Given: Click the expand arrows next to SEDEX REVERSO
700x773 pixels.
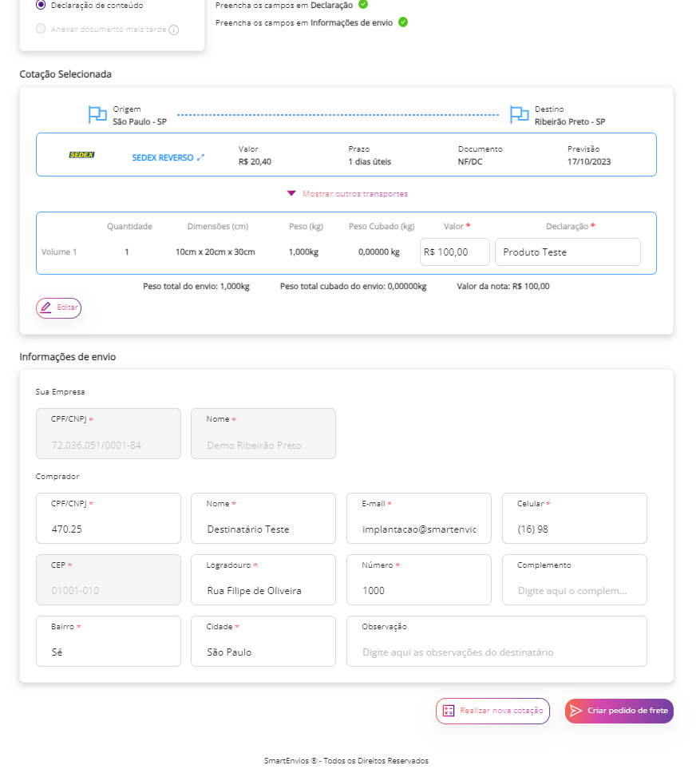Looking at the screenshot, I should 200,157.
